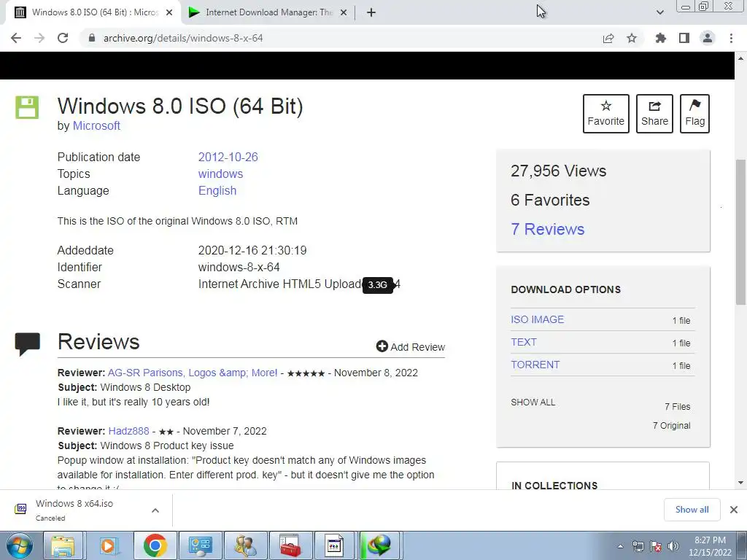The image size is (747, 560).
Task: Click the Windows 8 x64.iso download item
Action: coord(74,510)
